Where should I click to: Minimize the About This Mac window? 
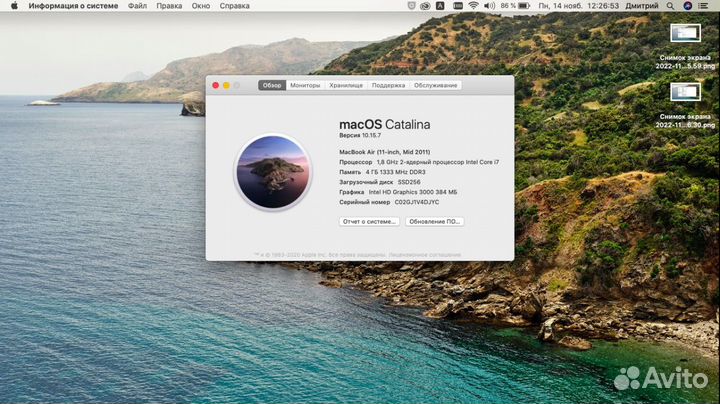pyautogui.click(x=226, y=85)
